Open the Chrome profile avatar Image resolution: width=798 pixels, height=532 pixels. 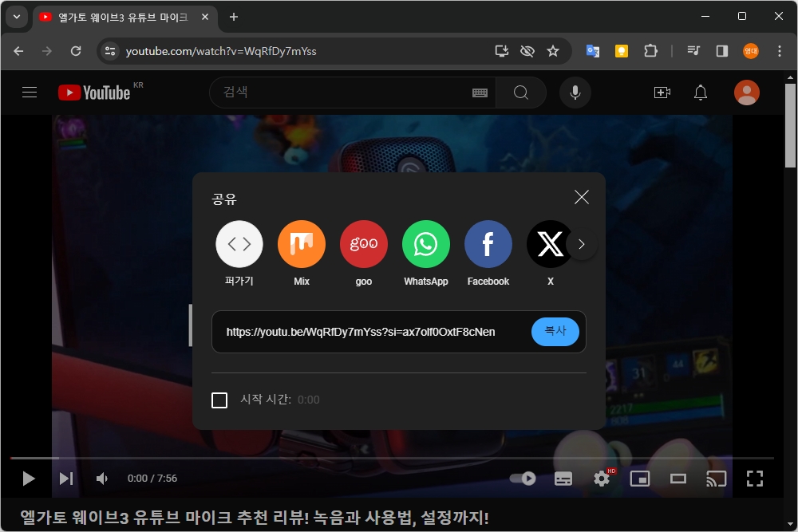click(x=751, y=51)
